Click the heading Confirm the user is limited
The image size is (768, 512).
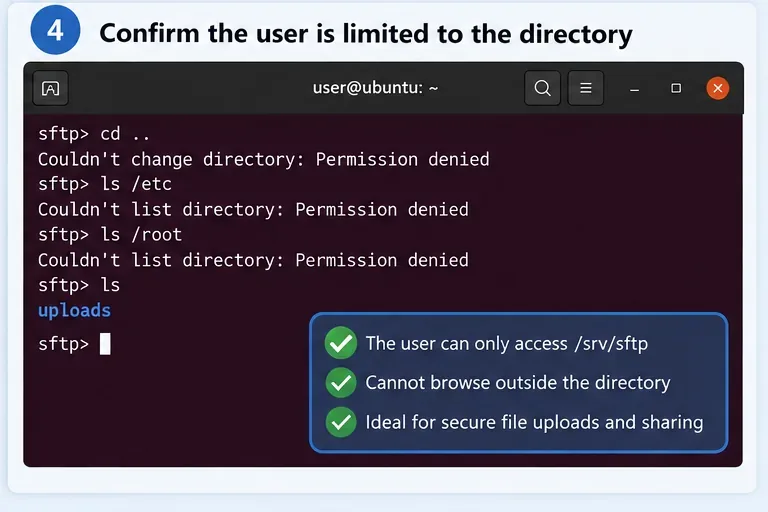point(366,34)
